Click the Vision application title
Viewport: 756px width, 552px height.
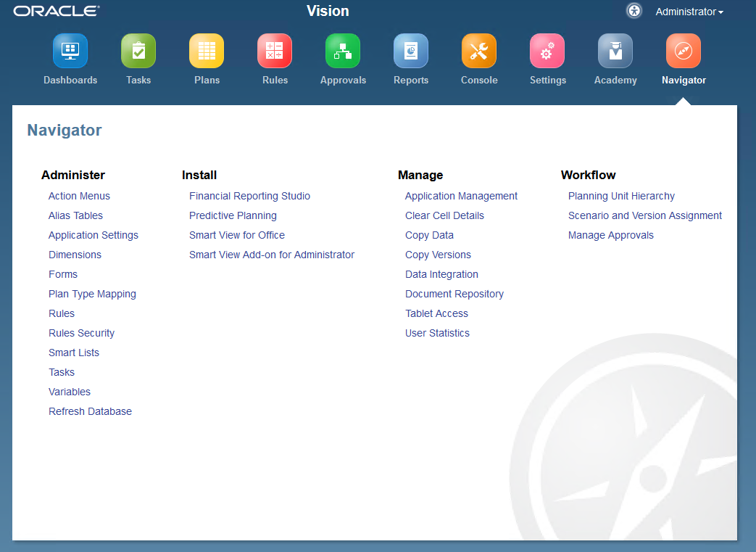tap(328, 11)
